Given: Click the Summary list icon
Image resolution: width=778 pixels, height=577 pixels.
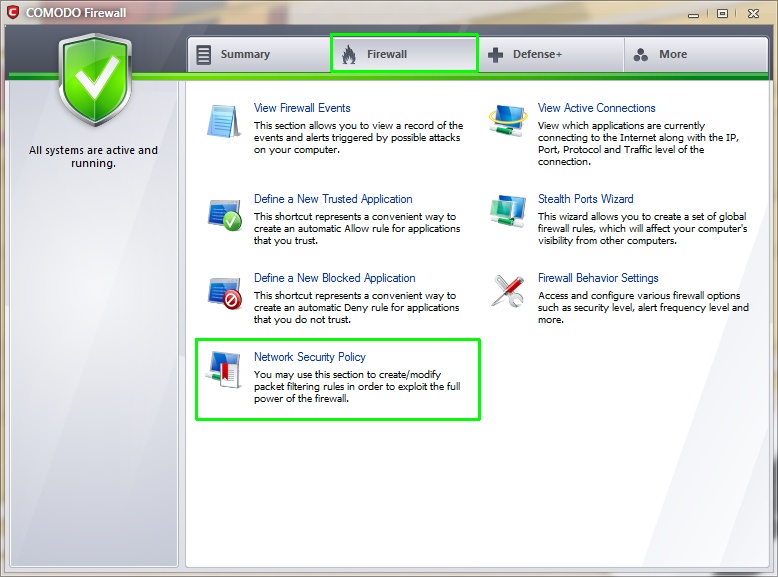Looking at the screenshot, I should [203, 55].
